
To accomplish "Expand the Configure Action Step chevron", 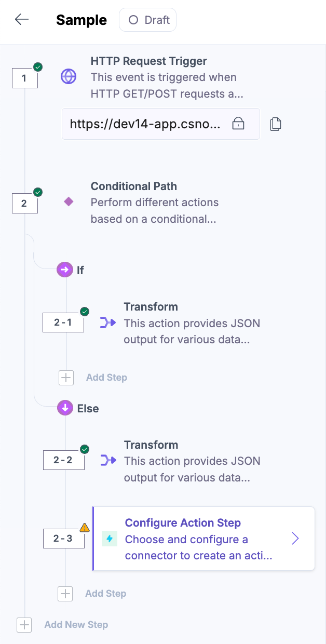I will coord(295,539).
